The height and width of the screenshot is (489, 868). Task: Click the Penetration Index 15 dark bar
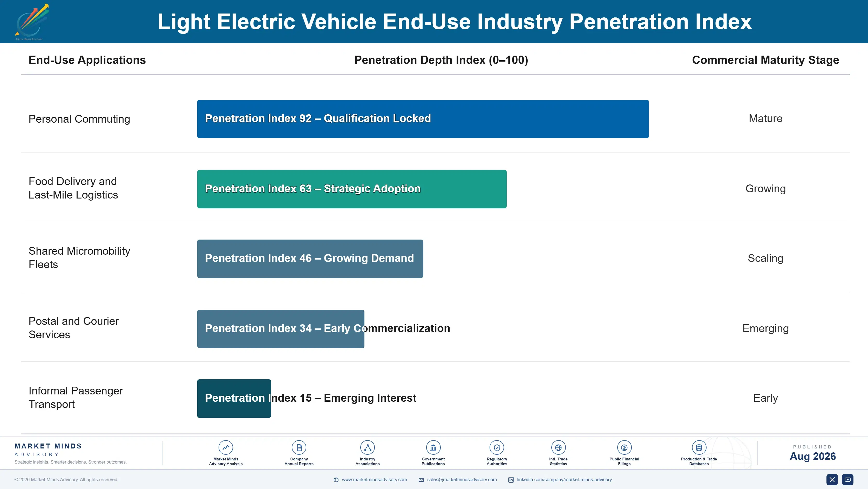coord(234,399)
